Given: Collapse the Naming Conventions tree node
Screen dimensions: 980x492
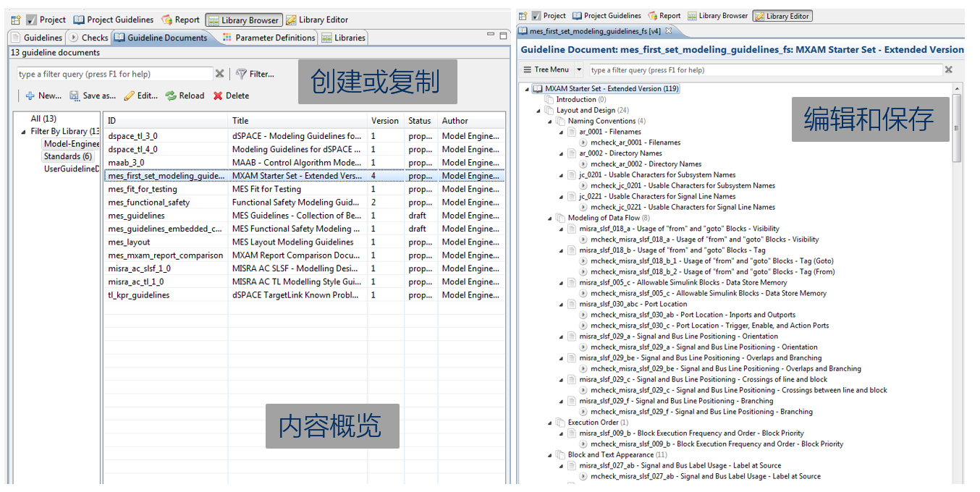Looking at the screenshot, I should click(x=549, y=122).
